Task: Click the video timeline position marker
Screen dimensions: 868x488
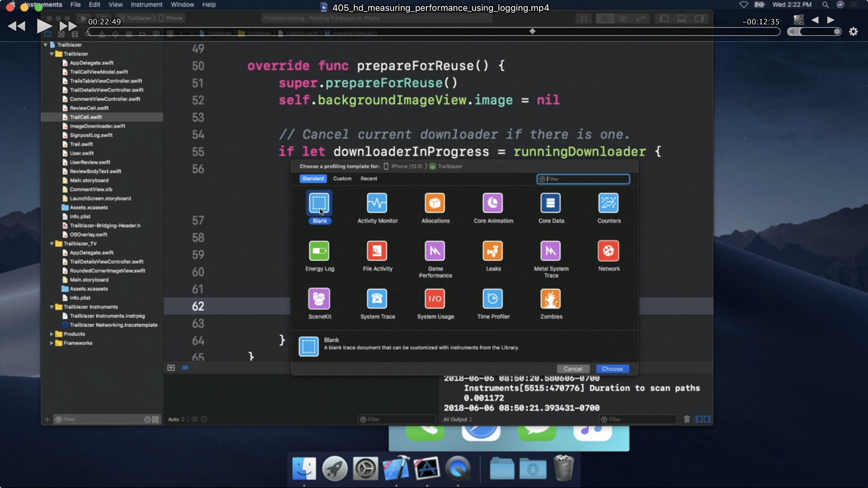Action: click(x=532, y=32)
